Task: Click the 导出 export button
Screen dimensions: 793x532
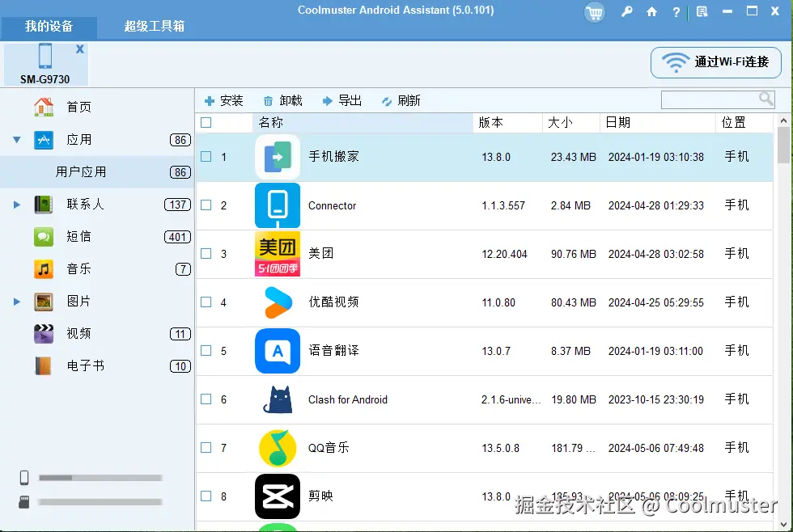Action: point(341,101)
